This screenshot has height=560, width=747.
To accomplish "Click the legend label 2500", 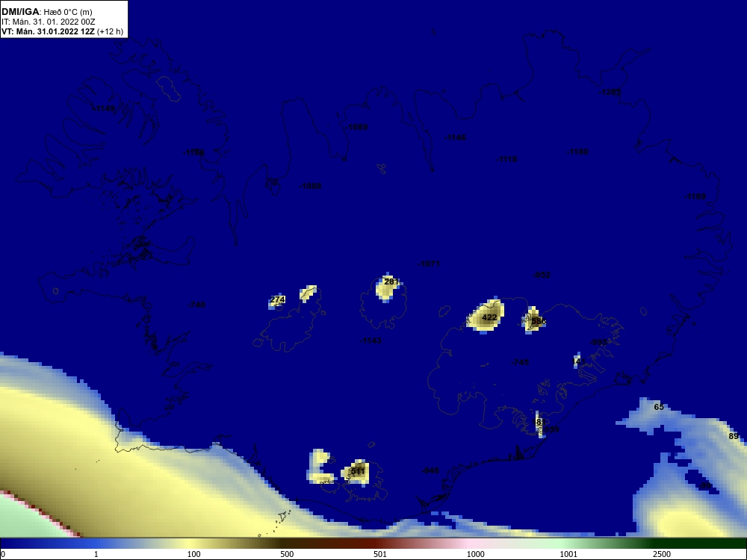I will click(662, 554).
